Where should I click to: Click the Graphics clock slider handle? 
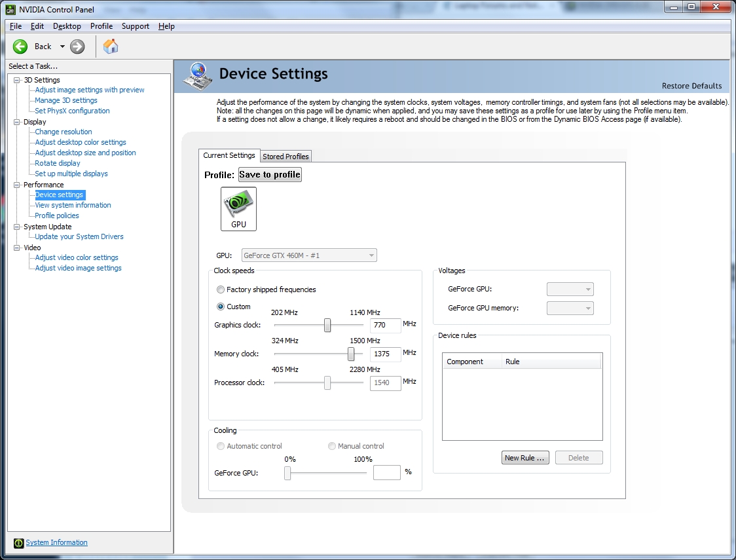[x=327, y=325]
